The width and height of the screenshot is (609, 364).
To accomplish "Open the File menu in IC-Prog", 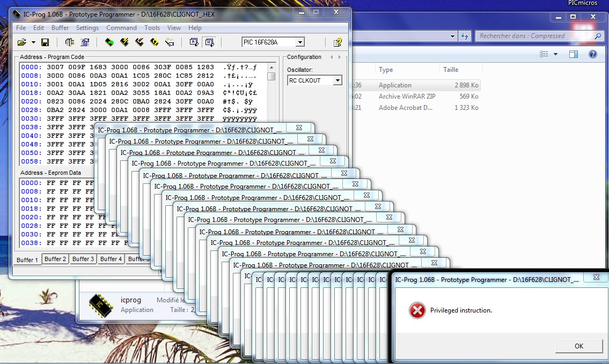I will (x=21, y=27).
